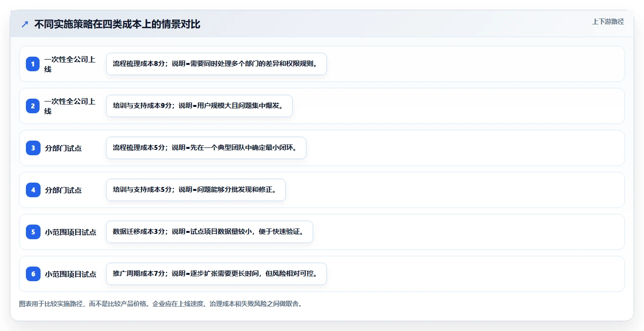Select the title 不同实施策略在四类成本上的情景对比
Viewport: 644px width, 331px height.
tap(117, 24)
